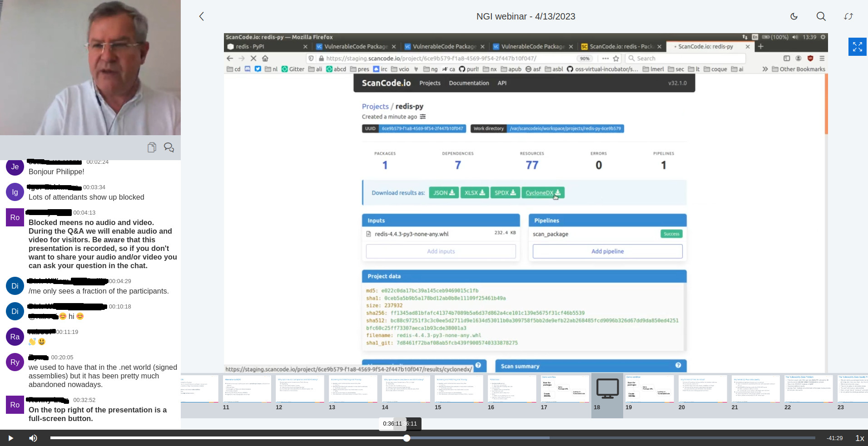Enter full-screen presentation mode
868x446 pixels.
[x=858, y=47]
